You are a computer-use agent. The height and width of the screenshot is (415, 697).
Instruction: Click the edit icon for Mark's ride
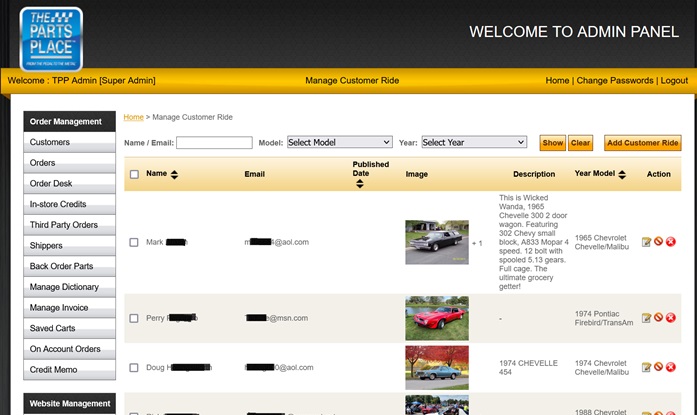[646, 242]
